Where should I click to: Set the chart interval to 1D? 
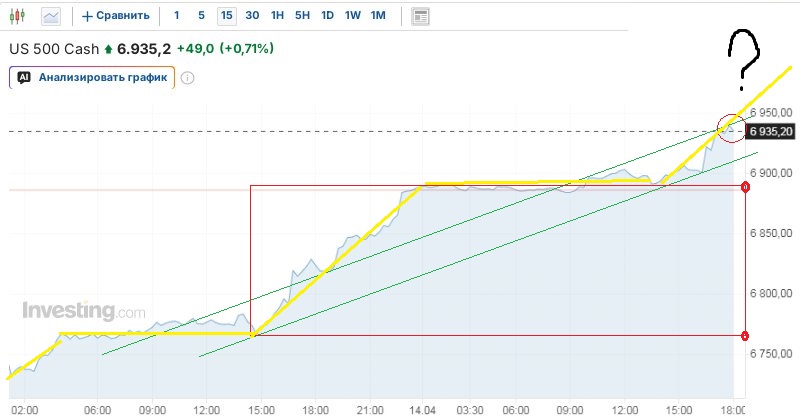point(327,16)
